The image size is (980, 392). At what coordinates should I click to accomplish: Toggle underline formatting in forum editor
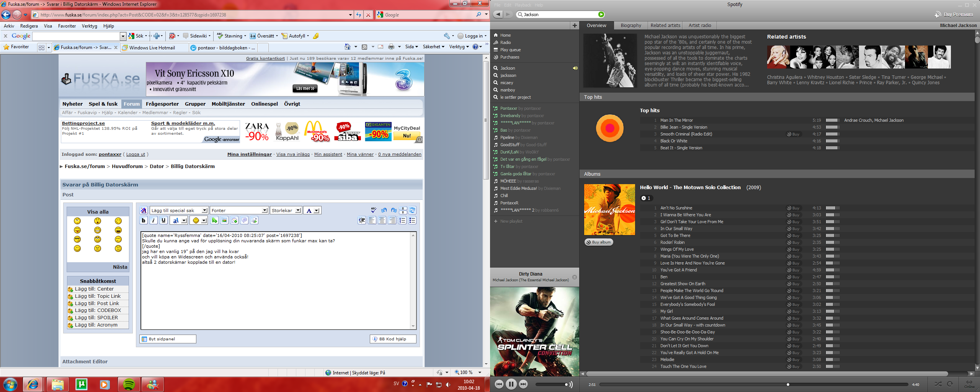coord(163,220)
